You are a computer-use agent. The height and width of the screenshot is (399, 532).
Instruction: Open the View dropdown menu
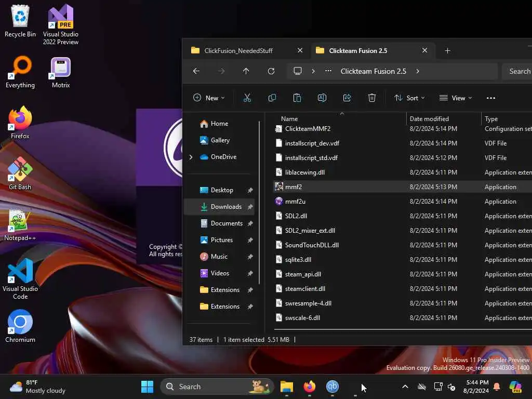point(456,98)
